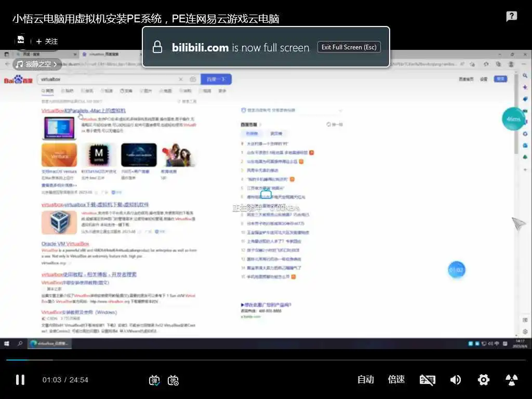Click the 01:03 / 24:54 time display
Screen dimensions: 532x399
coord(65,380)
